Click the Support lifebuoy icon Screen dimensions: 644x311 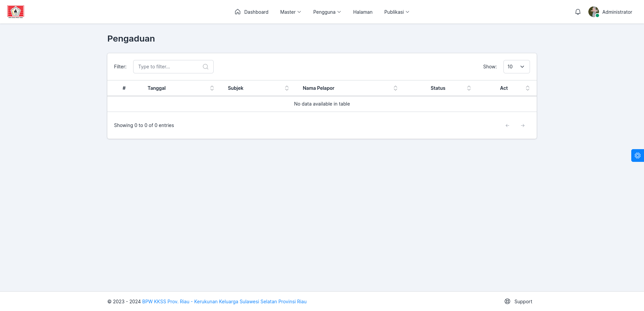(507, 301)
